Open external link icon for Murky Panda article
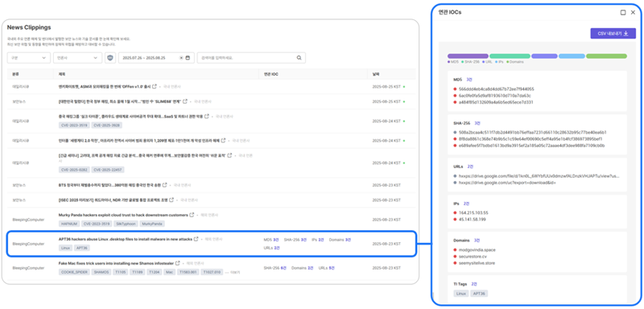This screenshot has width=644, height=309. click(x=192, y=215)
